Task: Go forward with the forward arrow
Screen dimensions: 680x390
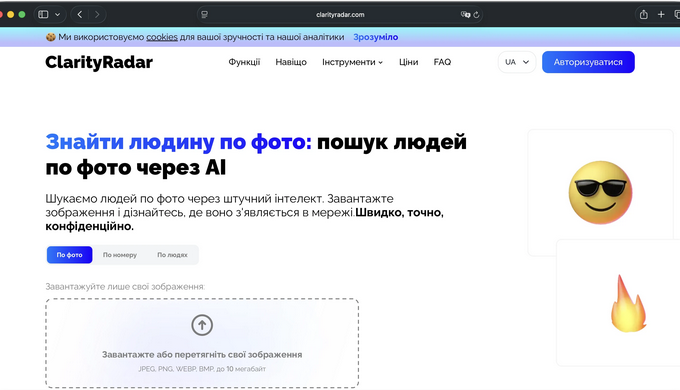Action: [x=97, y=14]
